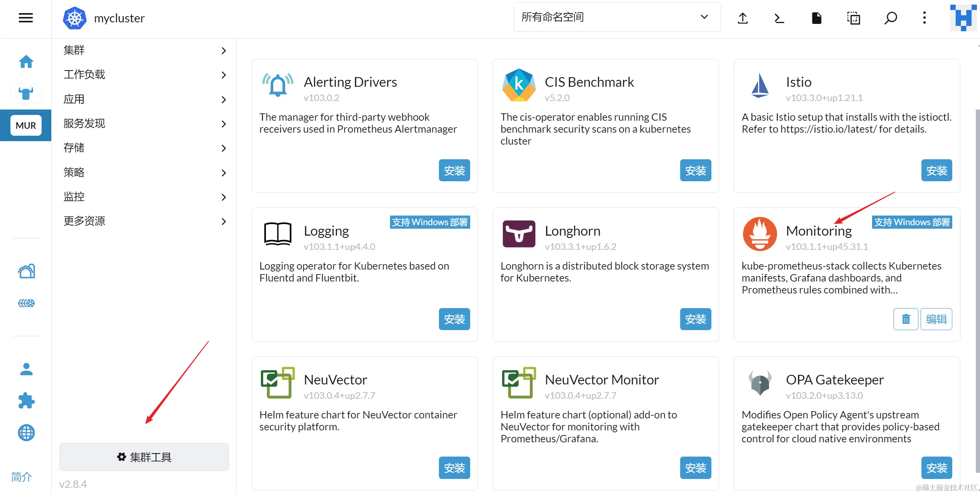The height and width of the screenshot is (494, 980).
Task: Click the import YAML upload icon
Action: tap(743, 18)
